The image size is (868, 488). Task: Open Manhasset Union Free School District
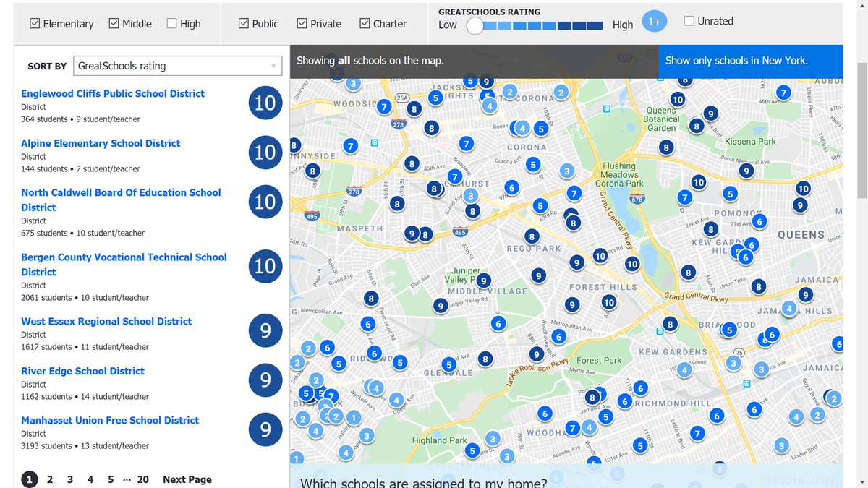pos(110,420)
